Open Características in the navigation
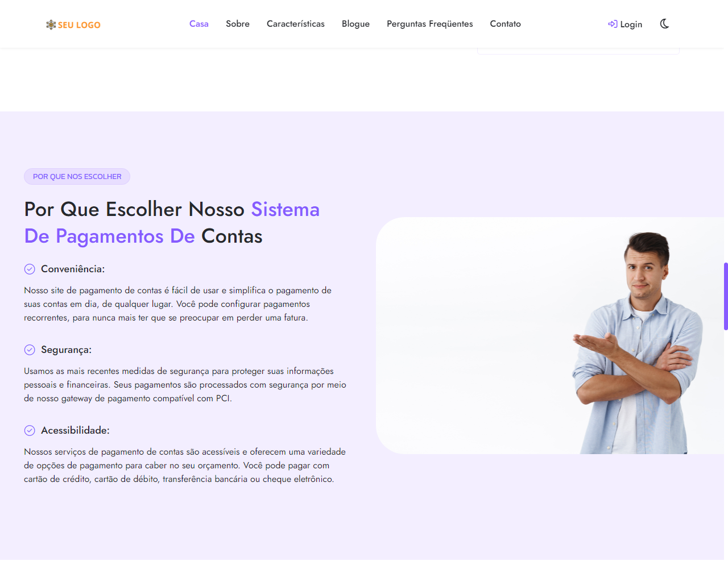728x582 pixels. (296, 24)
